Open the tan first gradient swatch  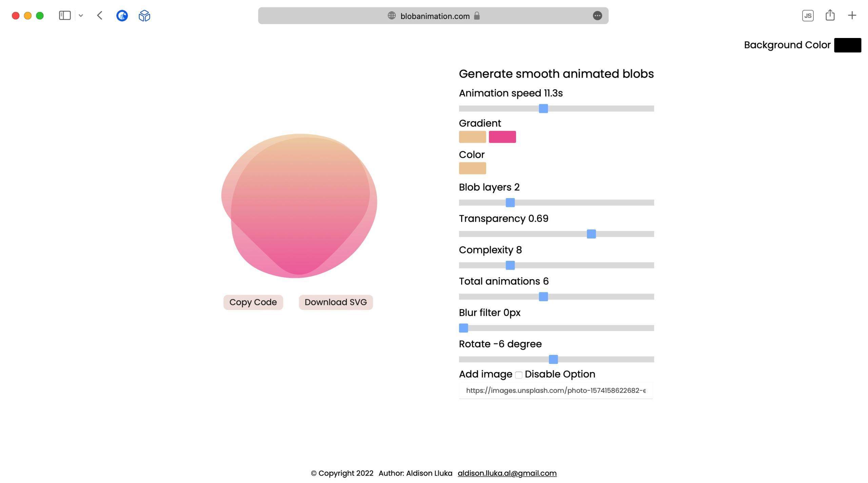472,137
